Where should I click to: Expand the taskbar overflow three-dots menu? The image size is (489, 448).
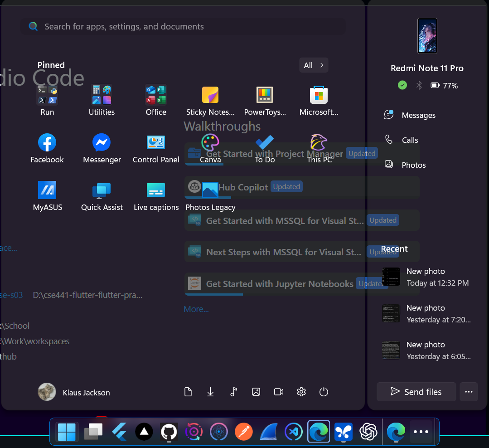click(421, 432)
